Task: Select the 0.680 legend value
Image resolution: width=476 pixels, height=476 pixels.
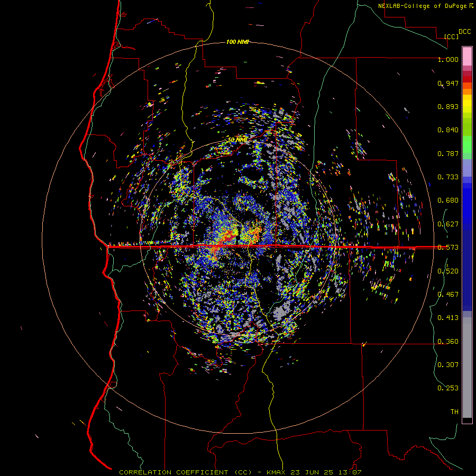Action: click(x=448, y=200)
